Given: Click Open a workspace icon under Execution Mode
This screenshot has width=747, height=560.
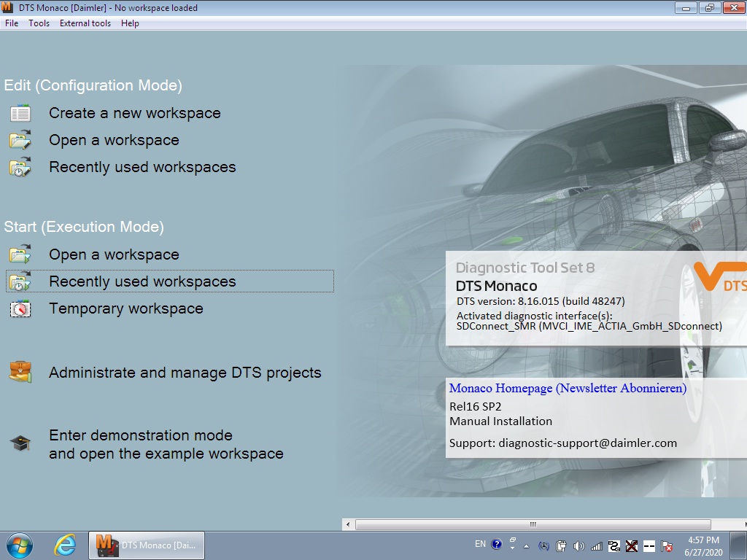Looking at the screenshot, I should 20,254.
